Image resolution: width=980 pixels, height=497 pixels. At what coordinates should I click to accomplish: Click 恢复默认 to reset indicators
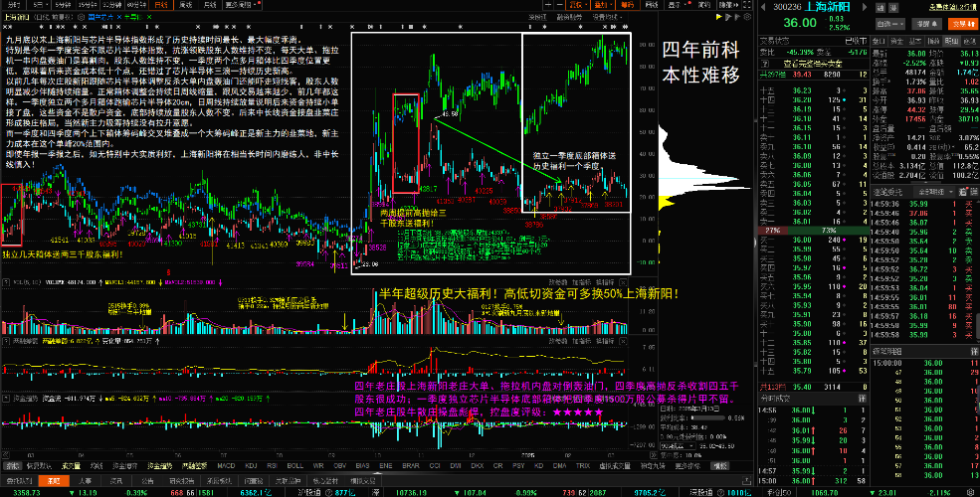(40, 466)
